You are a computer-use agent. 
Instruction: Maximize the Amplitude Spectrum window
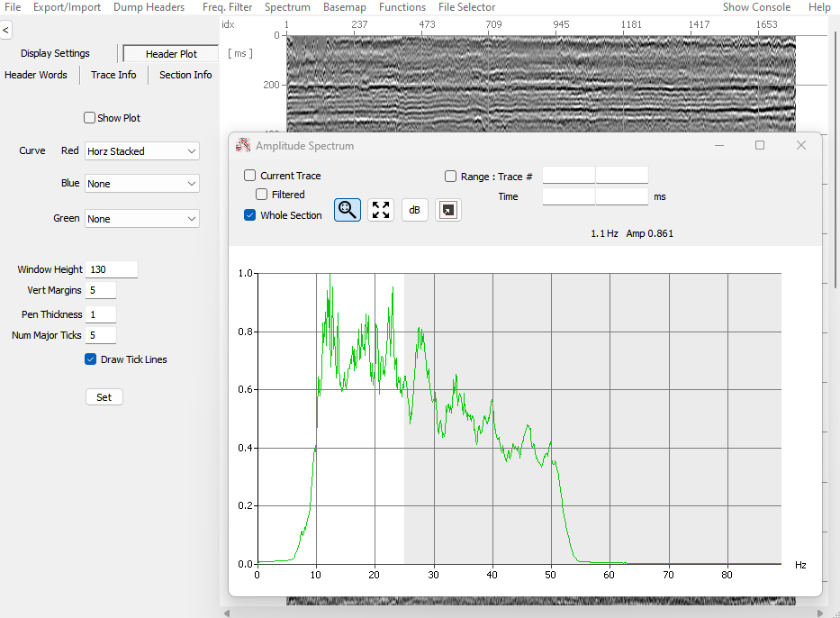pos(760,145)
